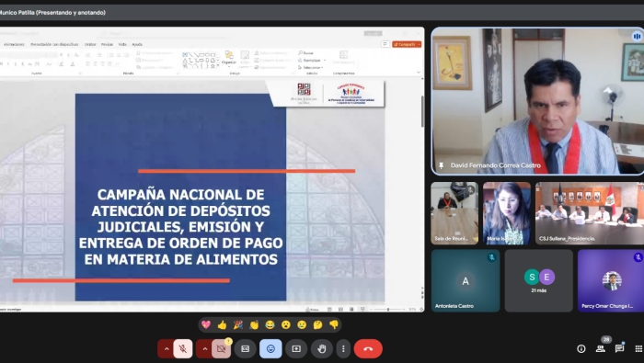Image resolution: width=644 pixels, height=363 pixels.
Task: Send the thumbs up reaction
Action: pos(223,324)
